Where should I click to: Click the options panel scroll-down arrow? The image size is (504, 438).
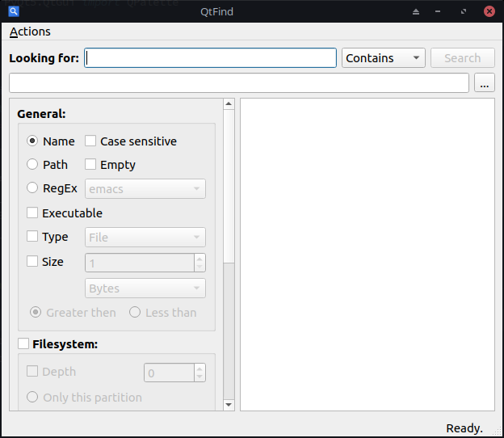coord(229,405)
